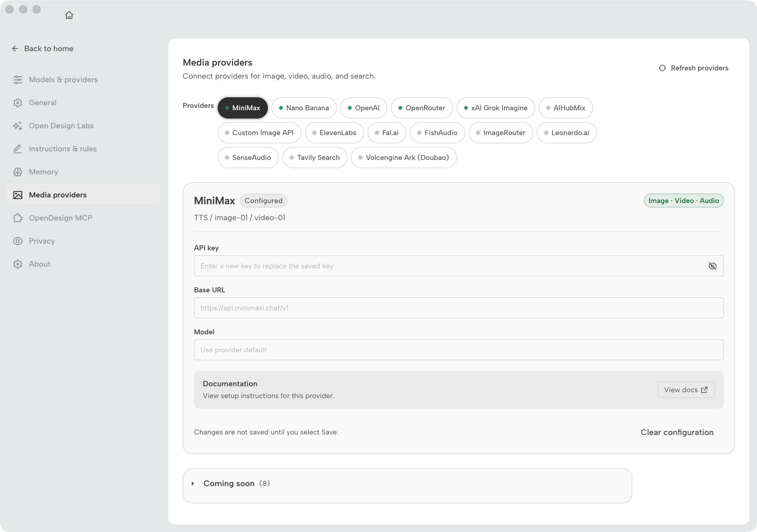This screenshot has width=757, height=532.
Task: Select the SenseAudio provider chip
Action: click(248, 157)
